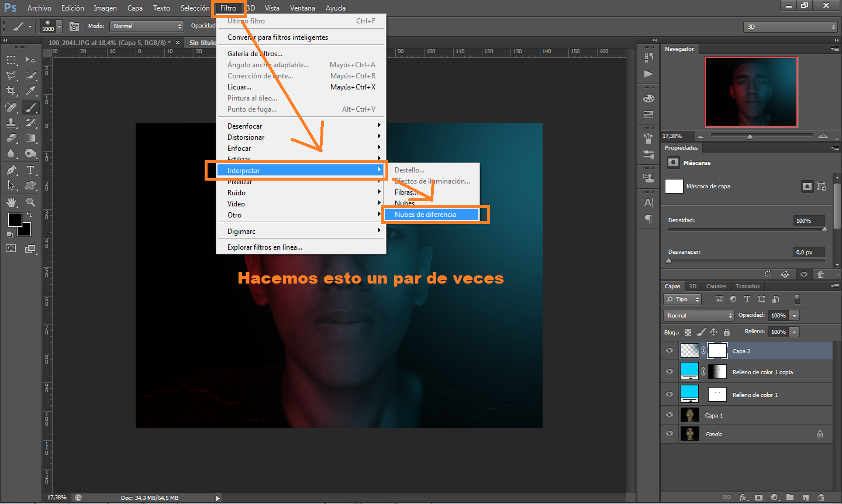Select the Brush tool in toolbox
842x504 pixels.
coord(30,108)
